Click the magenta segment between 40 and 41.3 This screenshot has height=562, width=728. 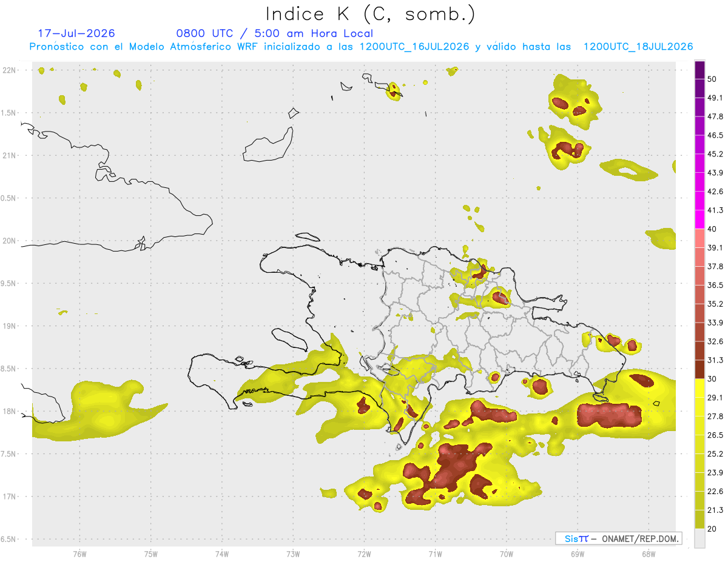click(699, 219)
